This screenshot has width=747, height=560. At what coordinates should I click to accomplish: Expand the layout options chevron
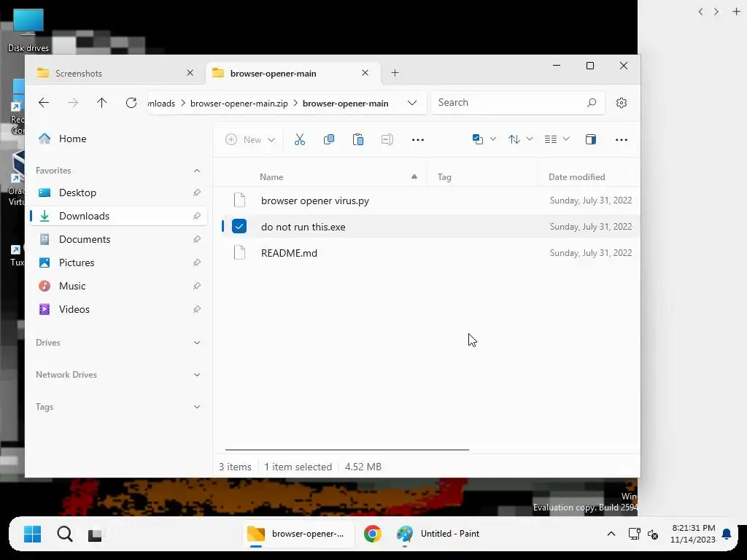(x=566, y=139)
